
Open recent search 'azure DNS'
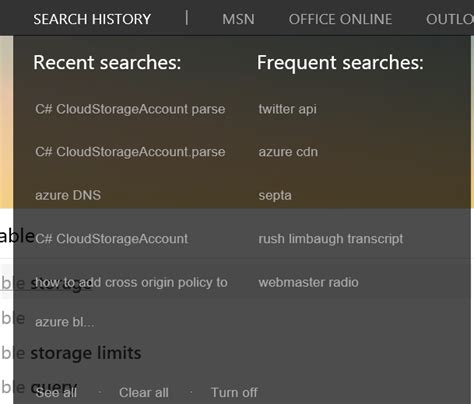68,195
